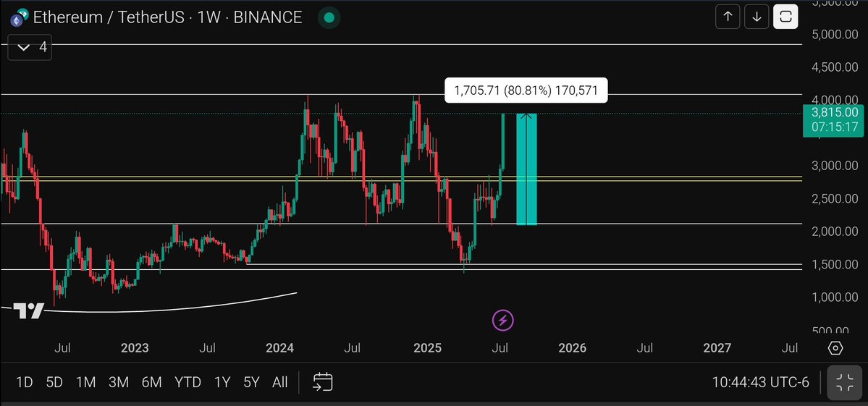This screenshot has width=868, height=406.
Task: Select the 5D time range
Action: coord(54,382)
